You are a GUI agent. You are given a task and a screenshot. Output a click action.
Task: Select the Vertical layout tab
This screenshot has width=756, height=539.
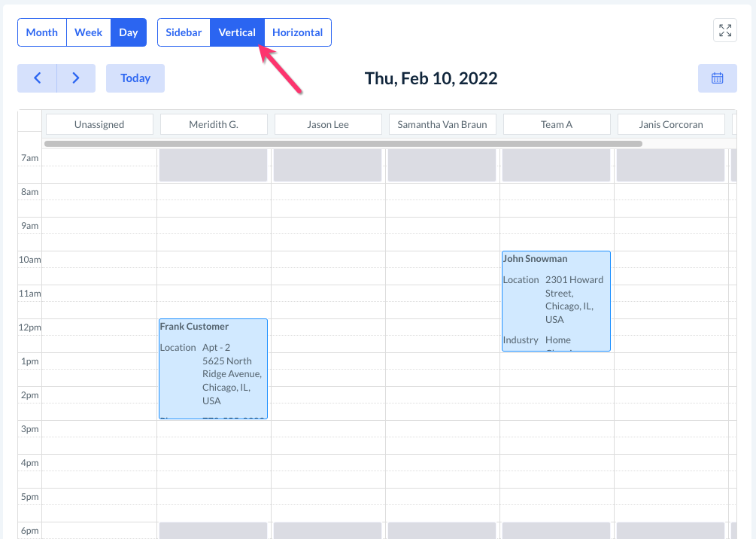[237, 32]
